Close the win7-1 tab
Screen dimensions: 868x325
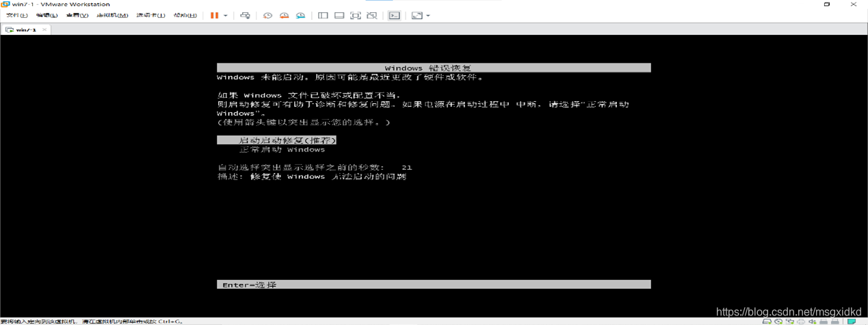[x=44, y=29]
